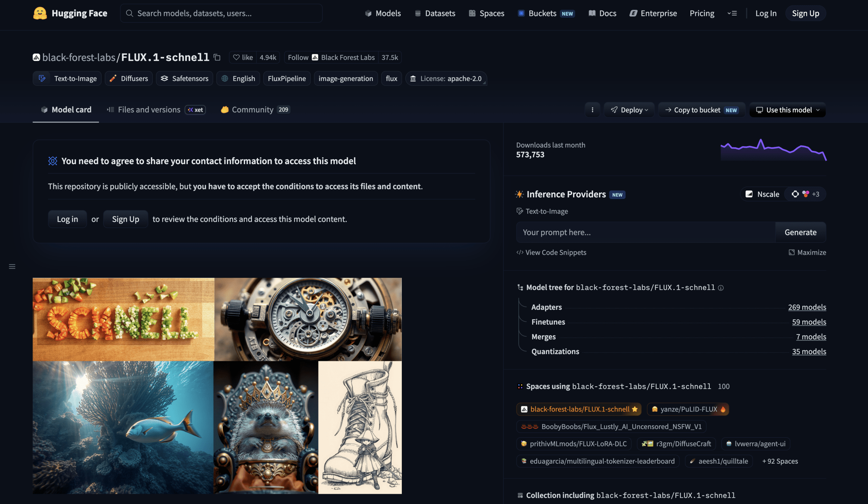
Task: Click the Maximize widget icon
Action: [x=791, y=252]
